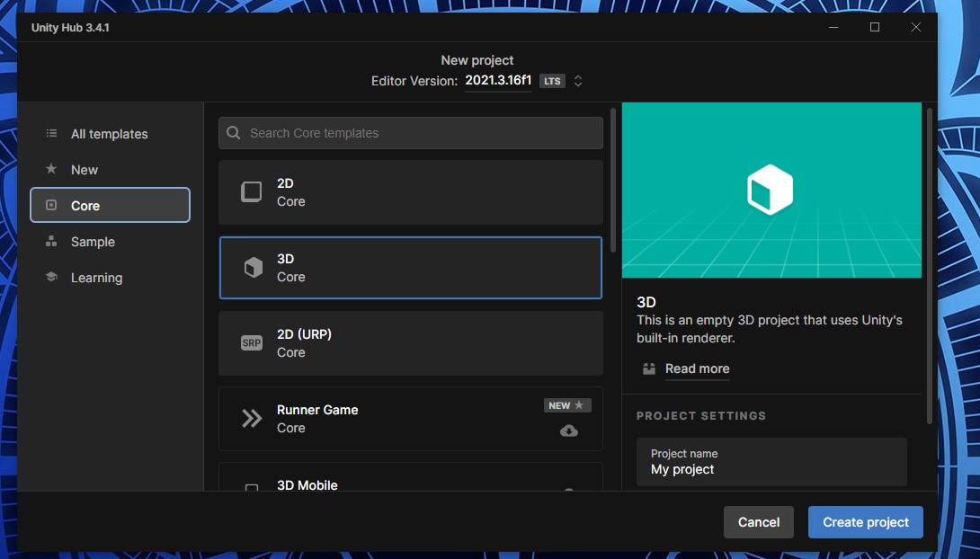Click inside the Search Core templates field
This screenshot has width=980, height=559.
(411, 133)
